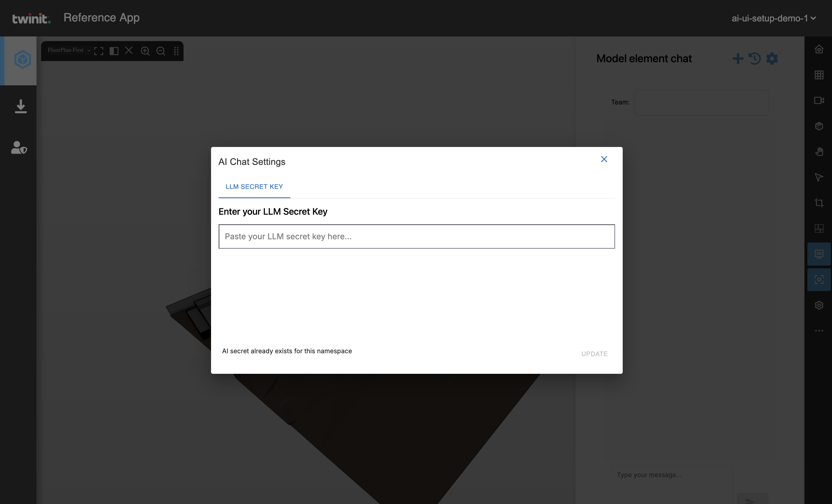Click the new chat plus icon

click(738, 58)
